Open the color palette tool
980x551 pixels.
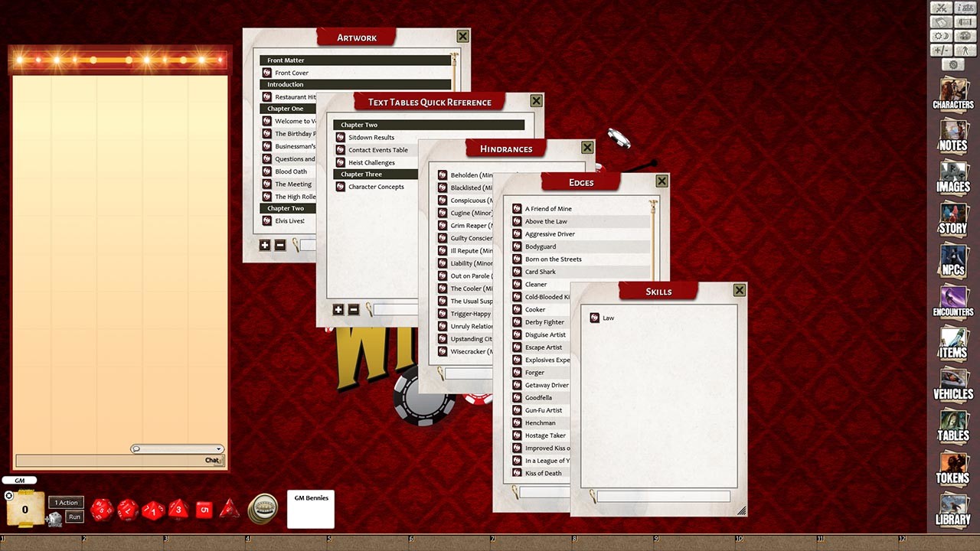pos(965,35)
